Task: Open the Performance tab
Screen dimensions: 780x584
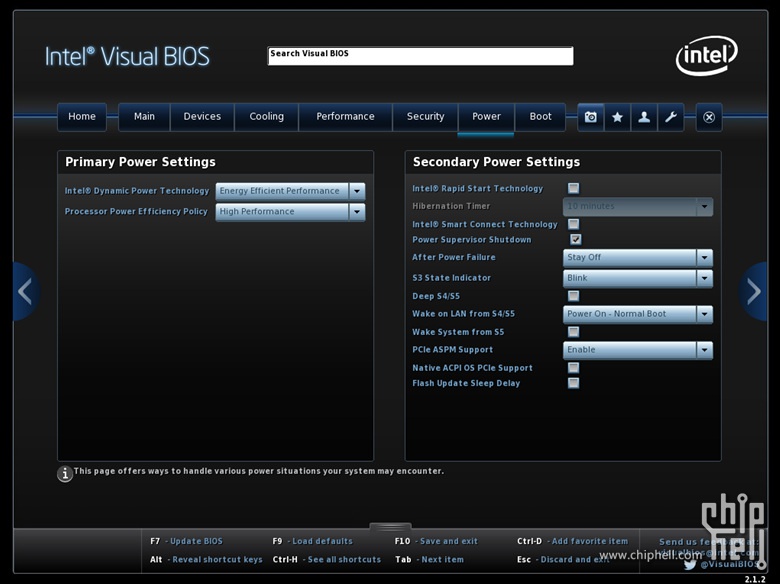Action: (345, 117)
